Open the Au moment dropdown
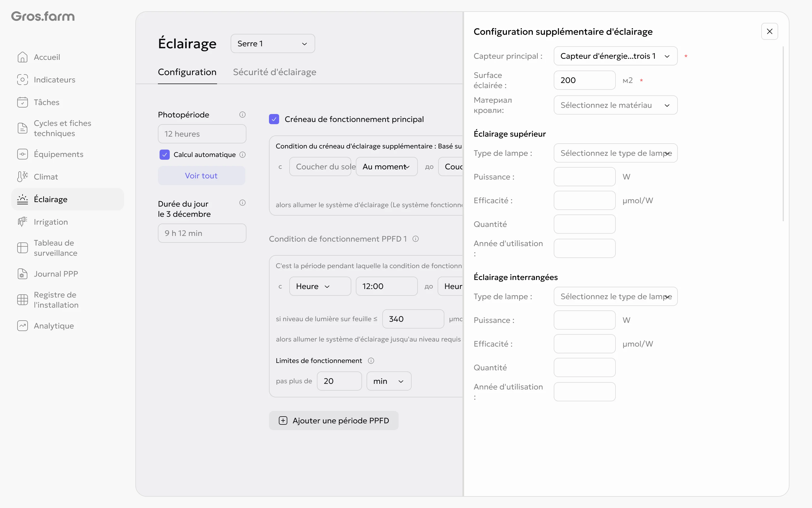 pyautogui.click(x=387, y=167)
